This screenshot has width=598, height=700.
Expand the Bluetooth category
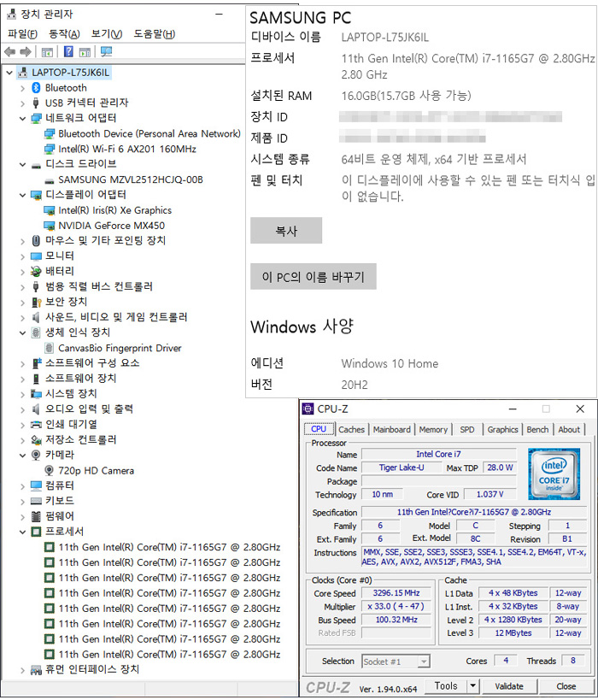[x=22, y=88]
